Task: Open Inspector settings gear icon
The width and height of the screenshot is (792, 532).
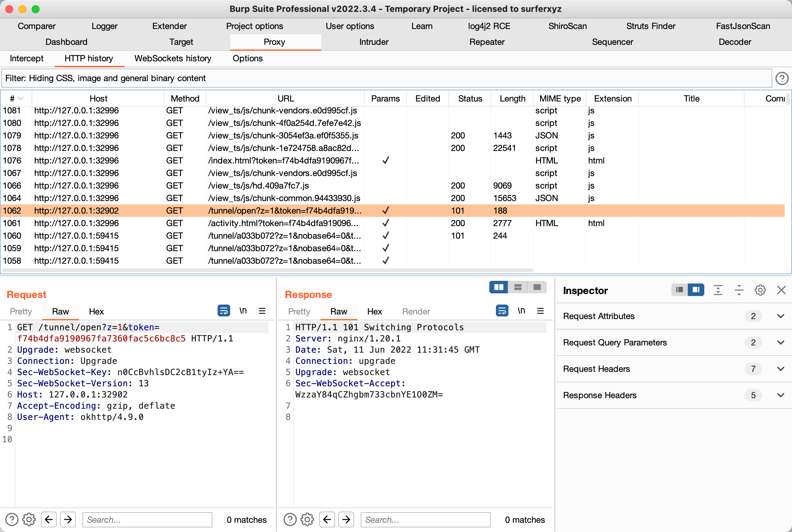Action: 760,290
